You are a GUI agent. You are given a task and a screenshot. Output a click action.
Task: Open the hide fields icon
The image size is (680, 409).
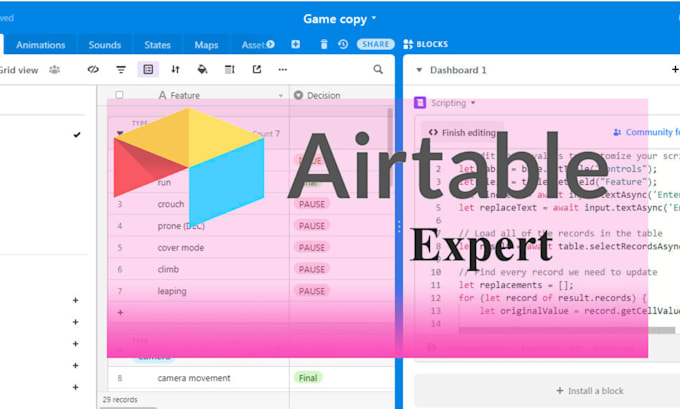[93, 69]
